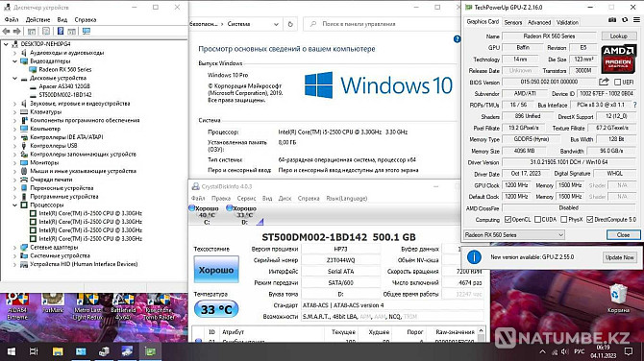
Task: Click the scan for hardware changes monitor icon
Action: click(86, 31)
